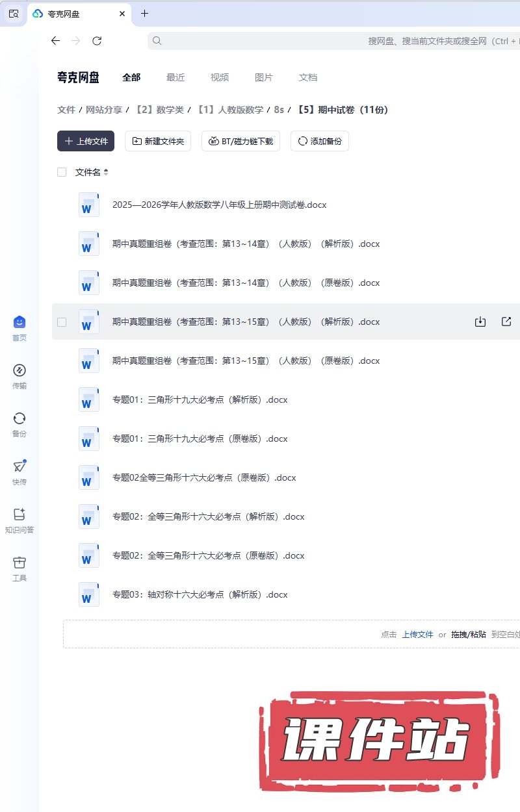Open the 首页 home sidebar icon
The width and height of the screenshot is (520, 812).
tap(19, 322)
